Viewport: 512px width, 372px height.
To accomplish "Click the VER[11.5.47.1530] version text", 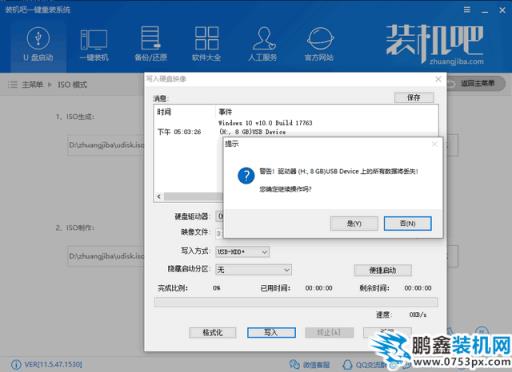I will [x=53, y=365].
